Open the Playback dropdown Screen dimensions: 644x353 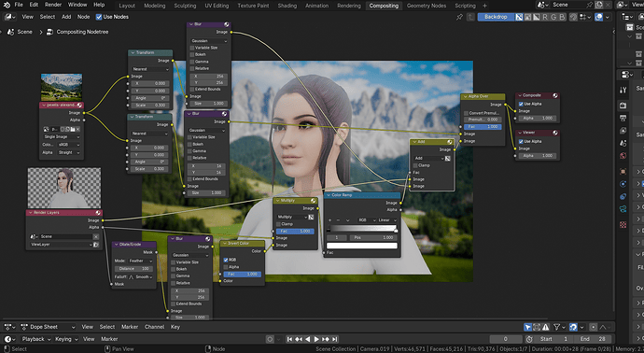pyautogui.click(x=36, y=339)
